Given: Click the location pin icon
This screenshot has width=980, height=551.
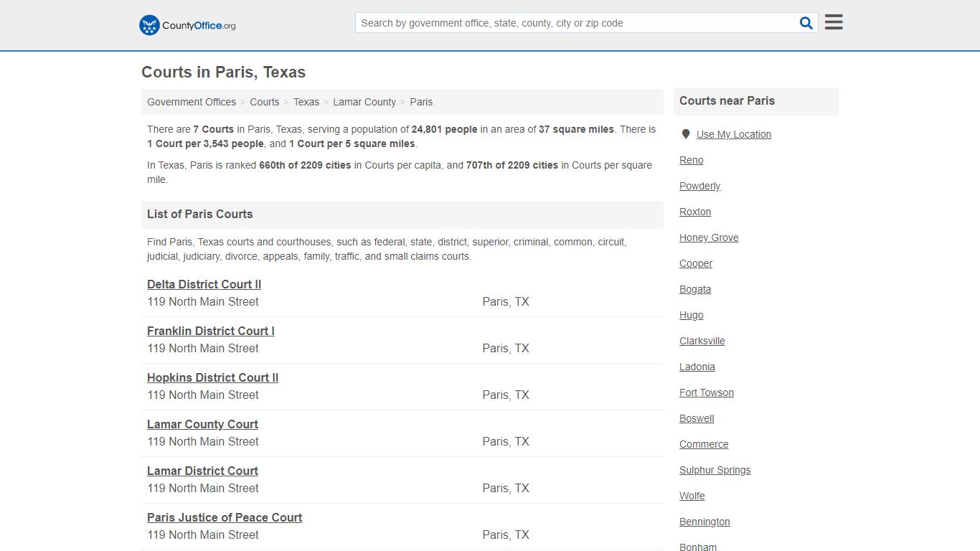Looking at the screenshot, I should [x=686, y=134].
